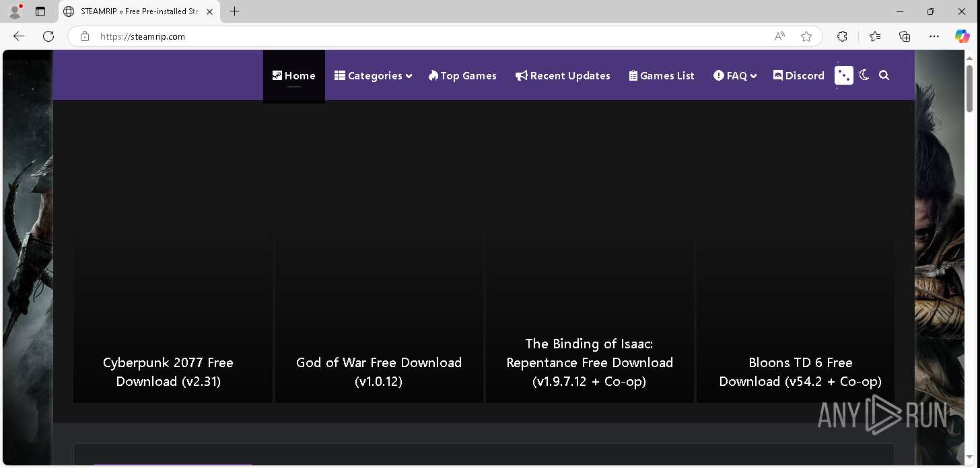
Task: Open the Discord link
Action: [799, 76]
